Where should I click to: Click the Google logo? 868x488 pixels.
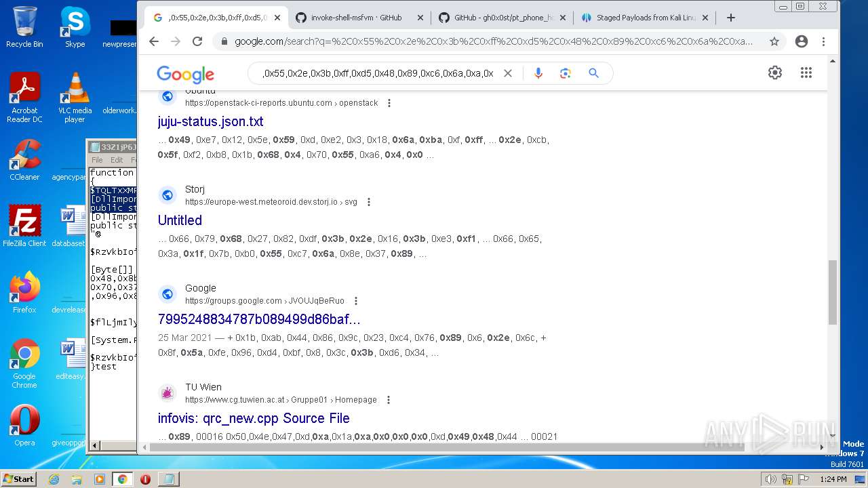click(x=185, y=74)
